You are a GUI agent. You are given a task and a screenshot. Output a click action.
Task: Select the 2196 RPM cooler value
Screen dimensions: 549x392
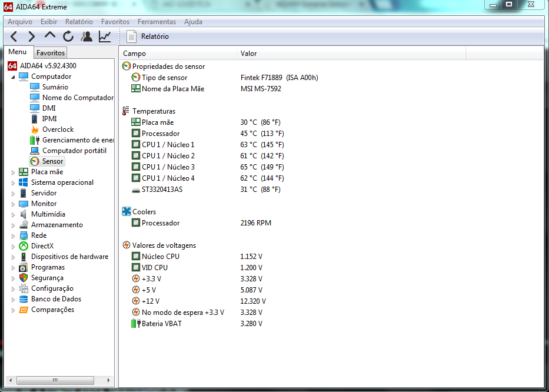click(255, 223)
